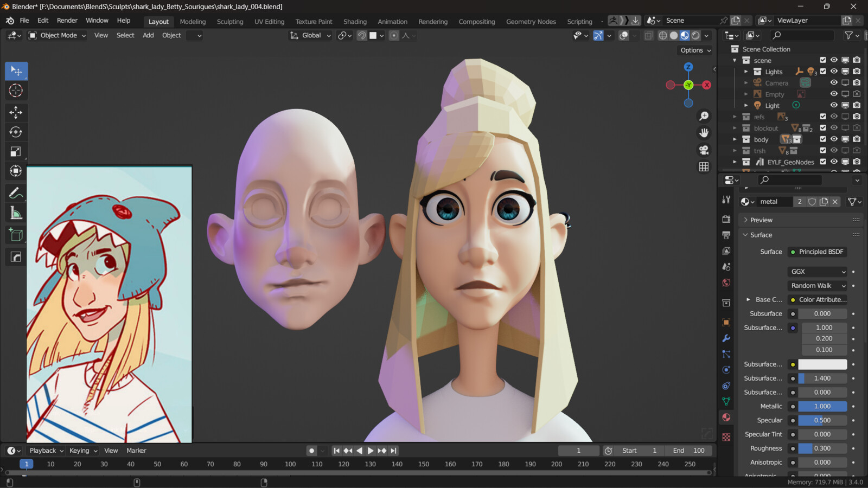Open timeline Marker menu
The height and width of the screenshot is (488, 868).
point(136,451)
